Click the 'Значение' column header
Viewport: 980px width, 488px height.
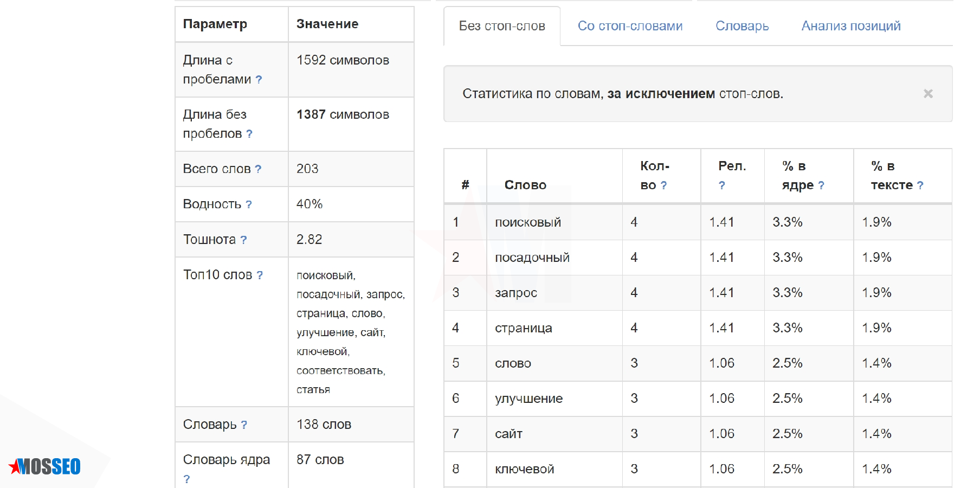326,24
